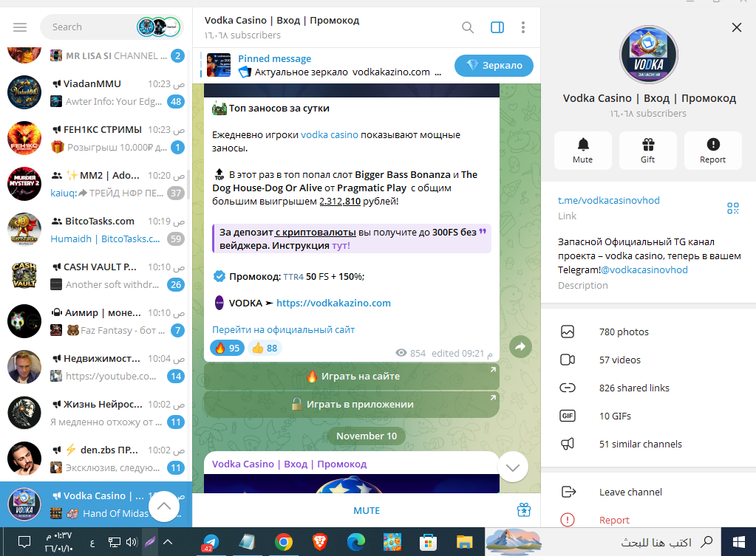The height and width of the screenshot is (556, 756).
Task: Open the vodka casino link in the message
Action: coord(330,135)
